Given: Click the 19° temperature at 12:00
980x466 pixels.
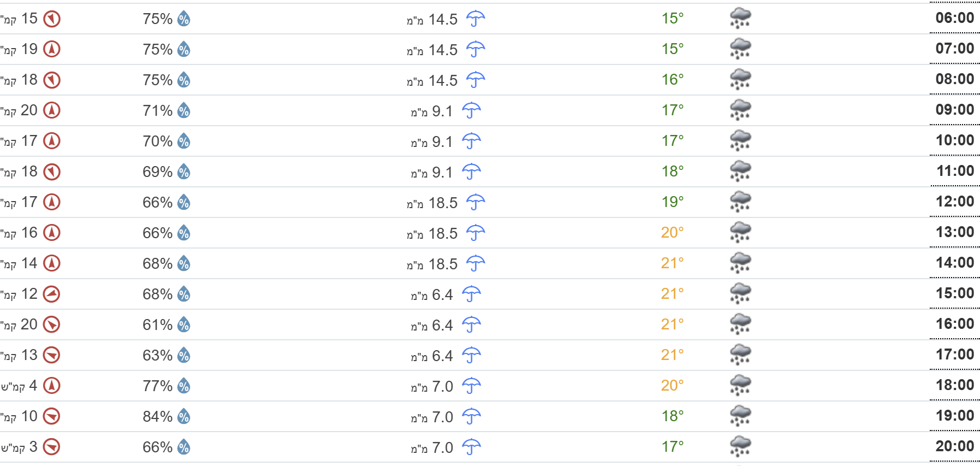Looking at the screenshot, I should [672, 202].
